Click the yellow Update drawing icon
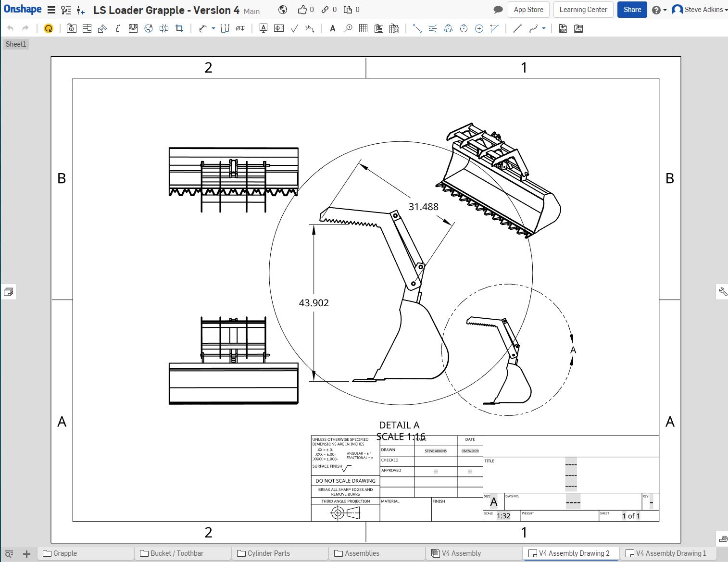 (x=48, y=29)
